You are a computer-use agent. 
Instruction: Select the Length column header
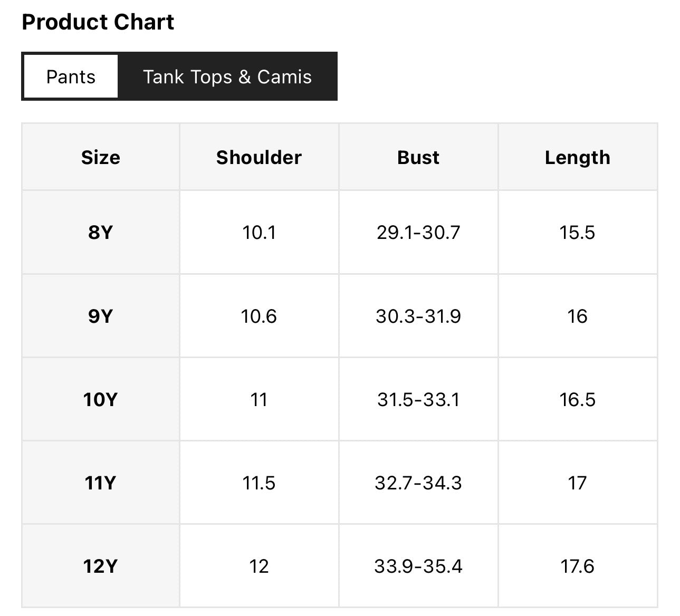click(x=578, y=157)
